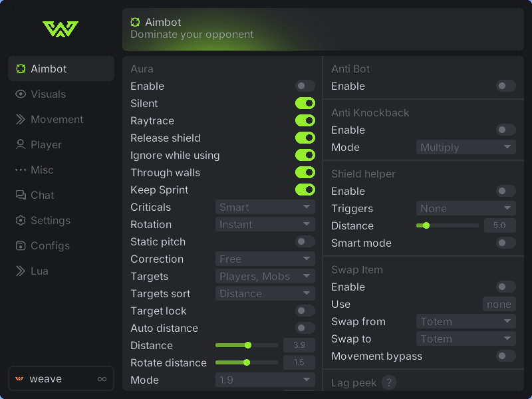This screenshot has height=399, width=532.
Task: Click the Lag peek help icon
Action: point(389,382)
